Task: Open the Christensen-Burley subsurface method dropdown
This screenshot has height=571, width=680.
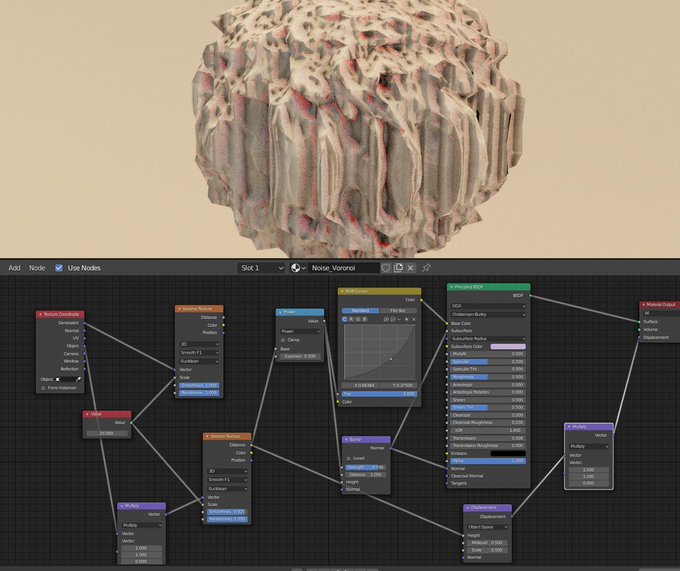Action: pos(488,314)
